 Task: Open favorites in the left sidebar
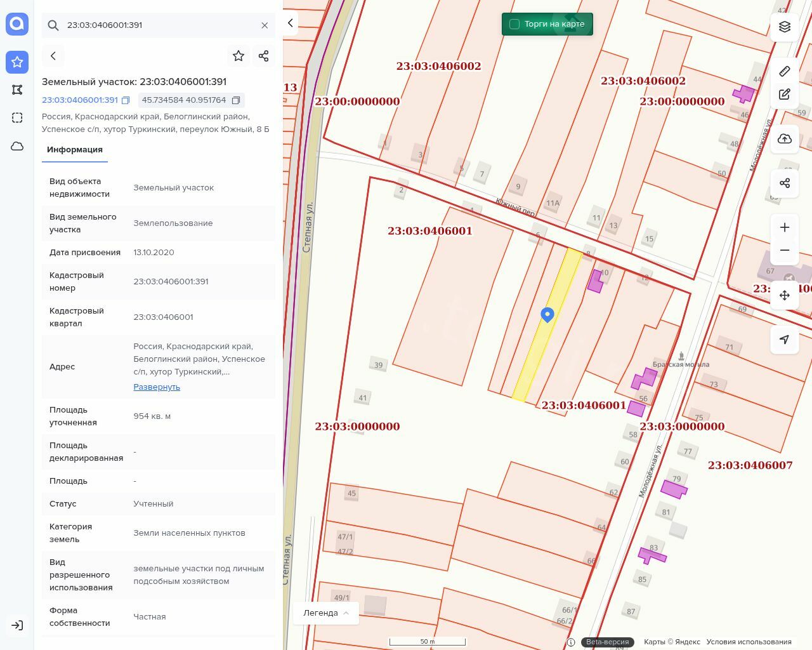(x=17, y=62)
